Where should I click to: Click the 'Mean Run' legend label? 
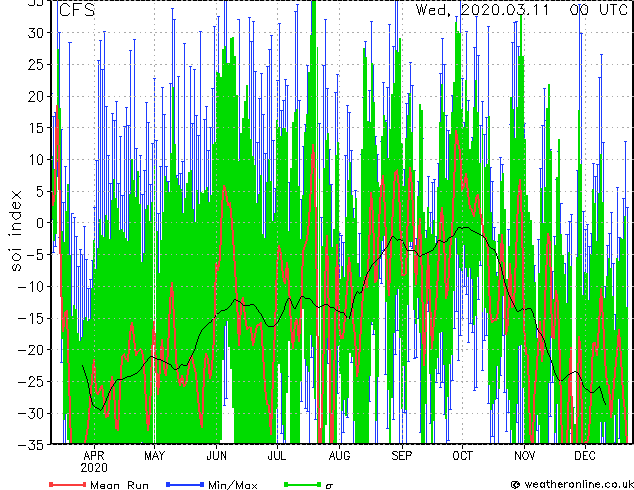[x=119, y=485]
